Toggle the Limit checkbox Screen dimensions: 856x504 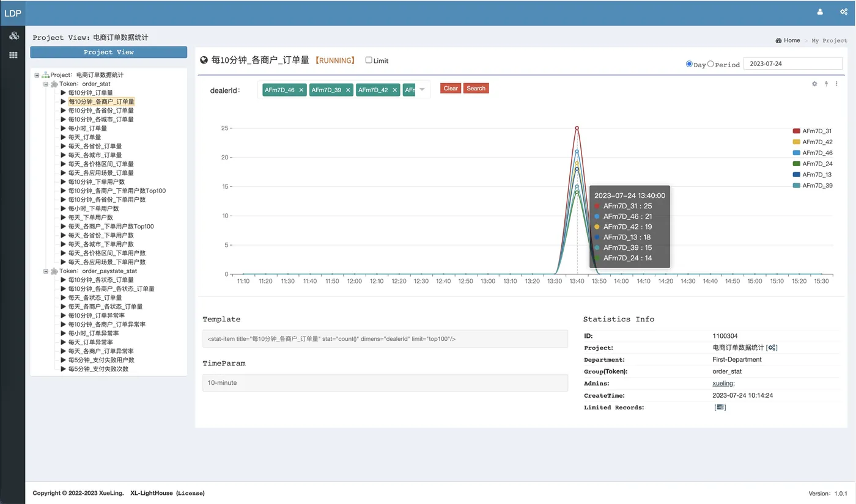369,60
